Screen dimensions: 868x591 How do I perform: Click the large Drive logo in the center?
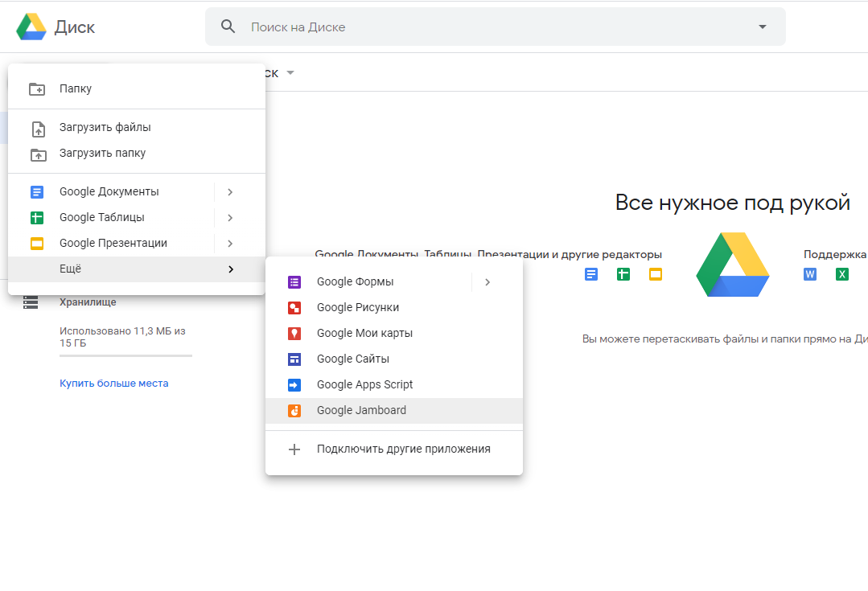pyautogui.click(x=732, y=265)
